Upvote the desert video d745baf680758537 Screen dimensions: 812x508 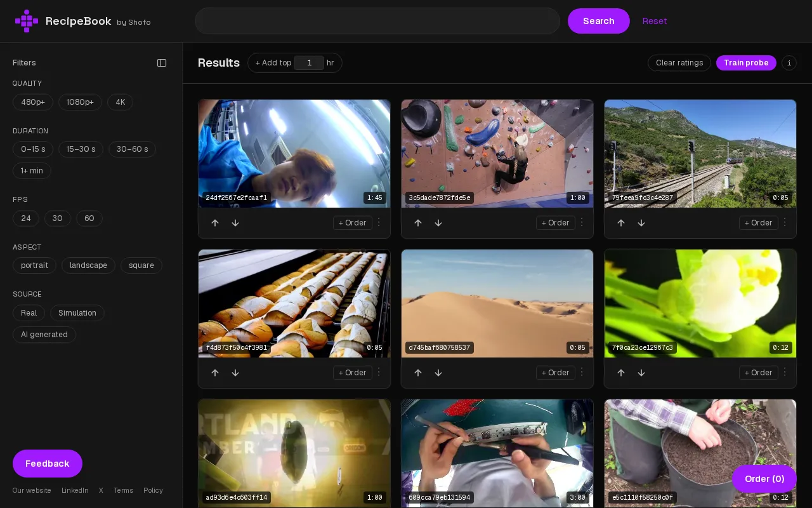tap(418, 373)
